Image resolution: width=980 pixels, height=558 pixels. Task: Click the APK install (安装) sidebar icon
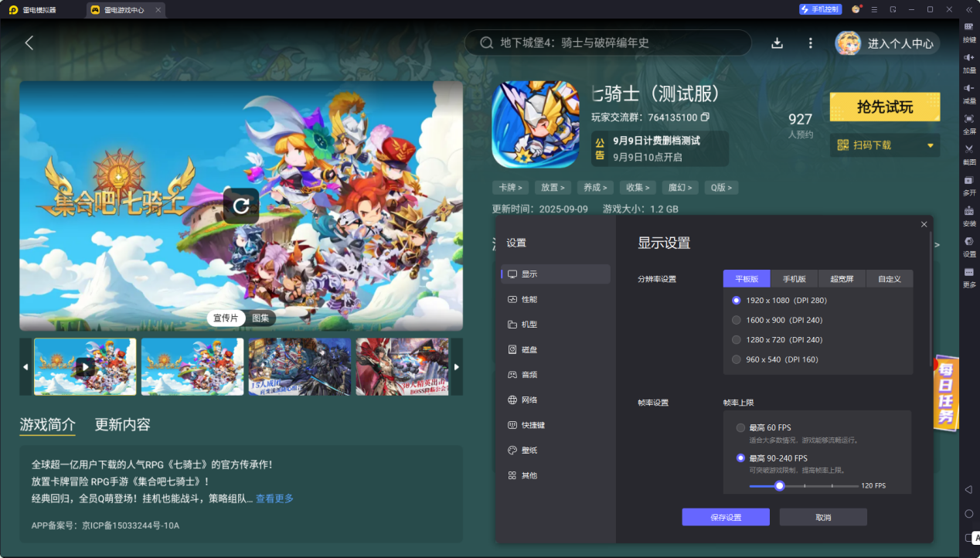click(x=968, y=215)
